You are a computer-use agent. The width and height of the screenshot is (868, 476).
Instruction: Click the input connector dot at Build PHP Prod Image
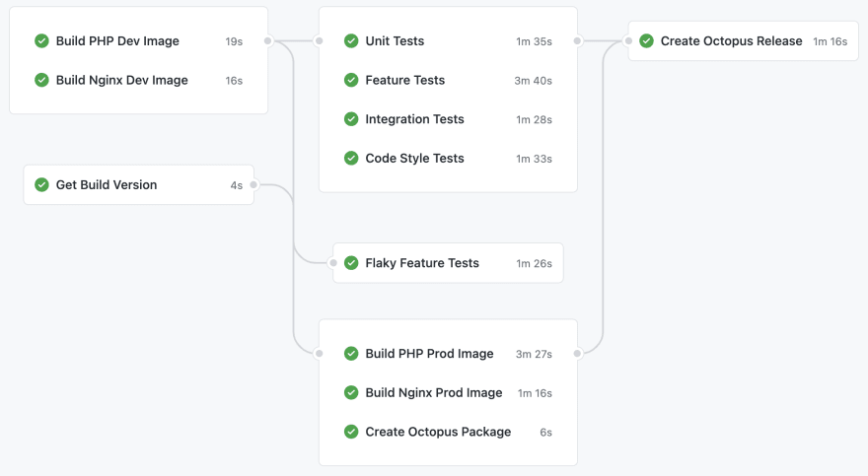pos(319,353)
